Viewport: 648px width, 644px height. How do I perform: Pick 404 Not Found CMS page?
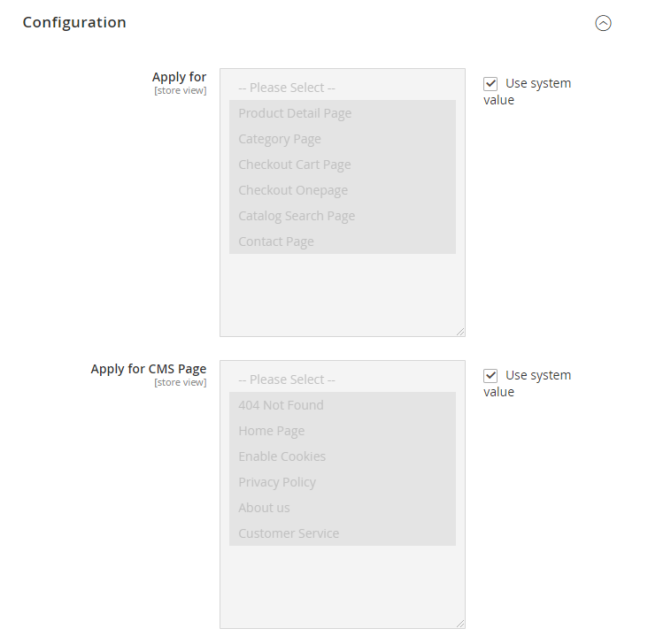tap(281, 405)
